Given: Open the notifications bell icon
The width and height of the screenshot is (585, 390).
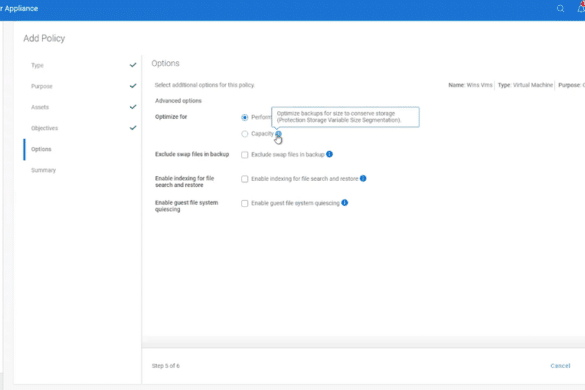Looking at the screenshot, I should [581, 8].
